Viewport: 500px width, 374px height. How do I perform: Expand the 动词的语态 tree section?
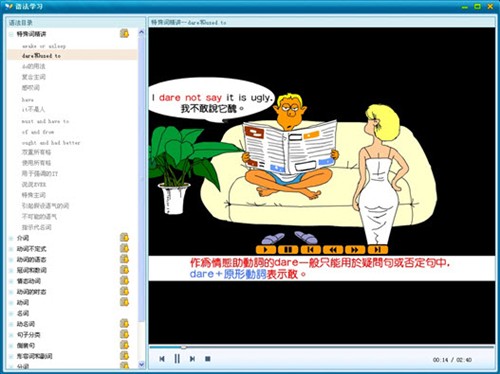click(x=11, y=259)
